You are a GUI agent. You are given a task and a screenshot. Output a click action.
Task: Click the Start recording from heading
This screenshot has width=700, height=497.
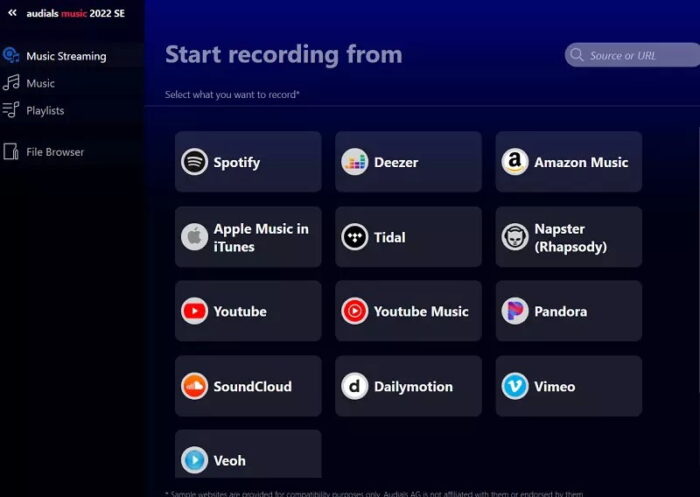pyautogui.click(x=284, y=54)
